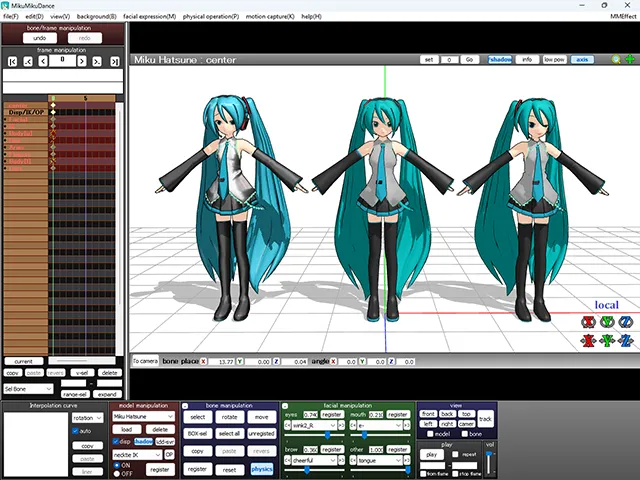640x480 pixels.
Task: Collapse the facial manipulation panel
Action: (x=285, y=406)
